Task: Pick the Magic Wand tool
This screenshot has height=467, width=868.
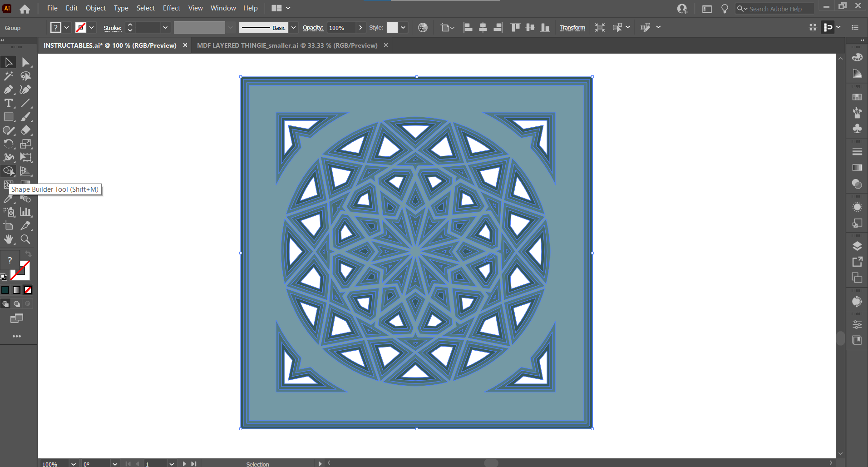Action: 9,76
